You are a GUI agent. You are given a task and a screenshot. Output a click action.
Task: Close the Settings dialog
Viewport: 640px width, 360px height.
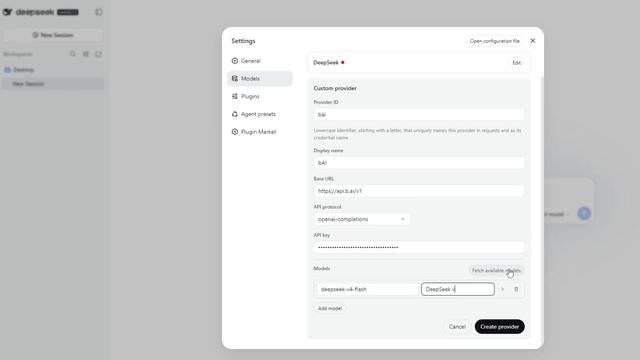[x=533, y=41]
